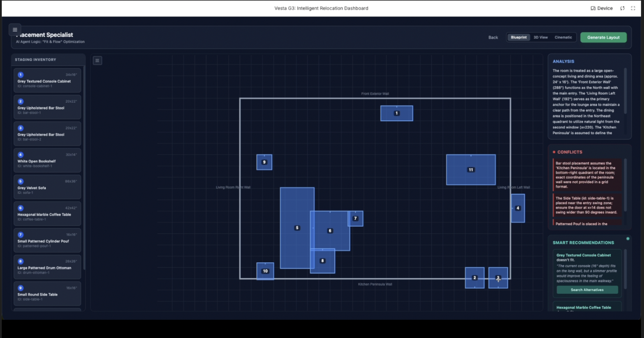Click the Staging Inventory scrollbar

(x=84, y=168)
